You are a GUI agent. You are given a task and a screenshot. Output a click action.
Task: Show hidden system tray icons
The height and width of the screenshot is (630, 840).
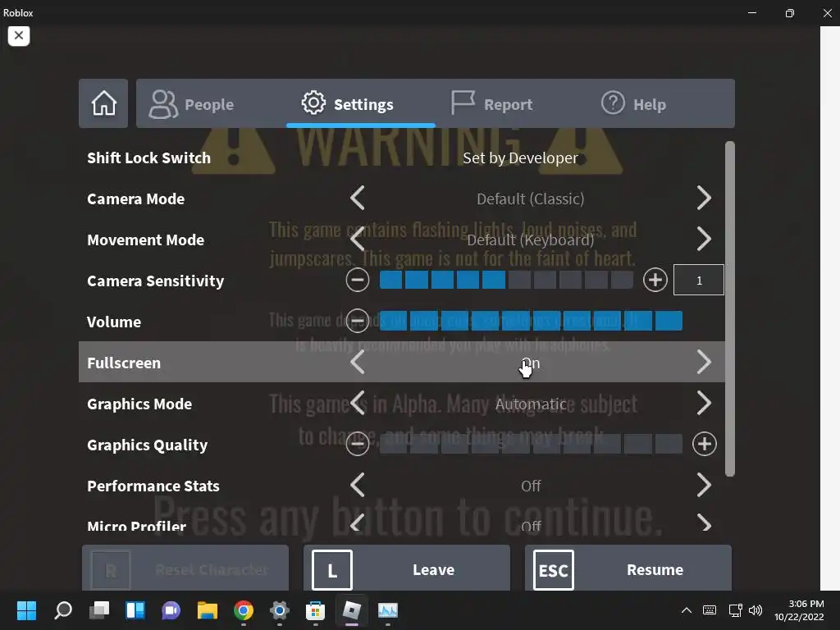click(687, 610)
